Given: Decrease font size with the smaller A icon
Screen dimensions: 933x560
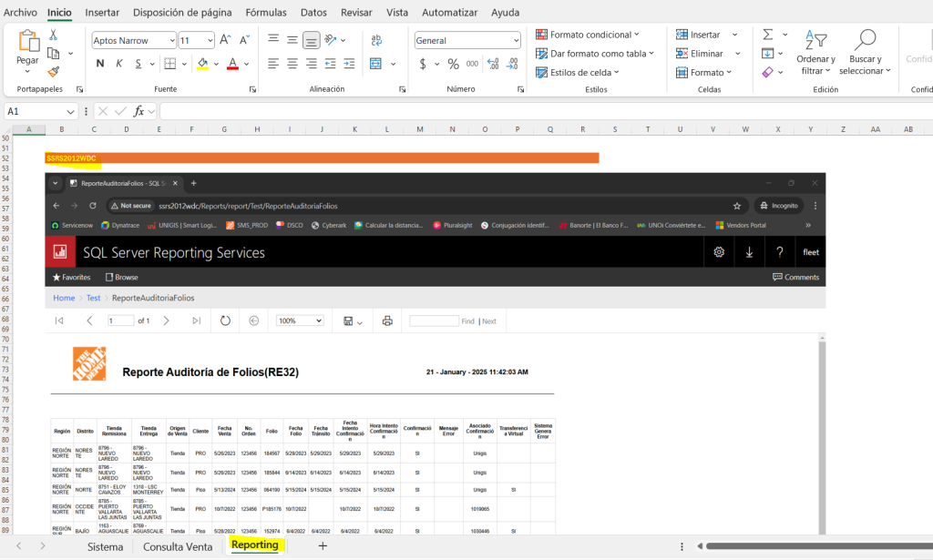Looking at the screenshot, I should pos(244,40).
